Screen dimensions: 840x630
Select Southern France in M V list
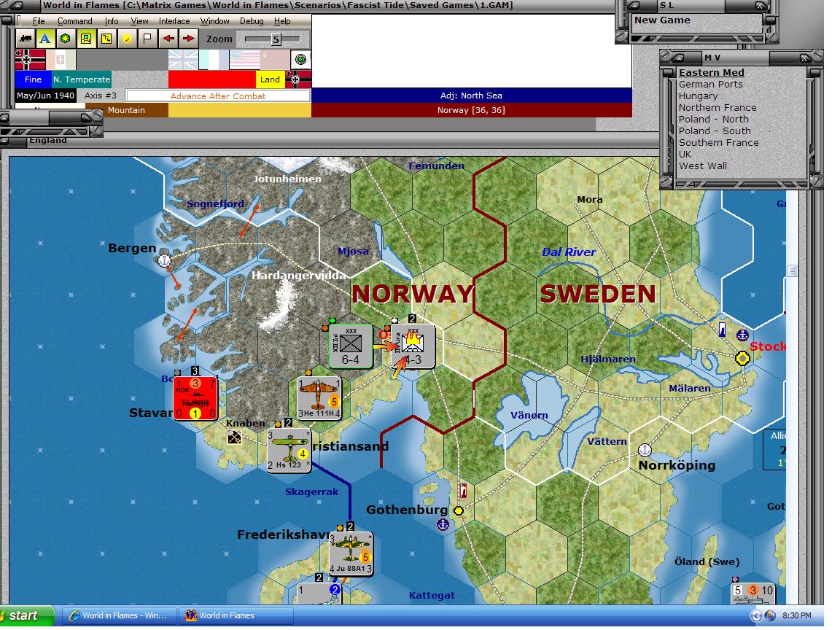(718, 142)
